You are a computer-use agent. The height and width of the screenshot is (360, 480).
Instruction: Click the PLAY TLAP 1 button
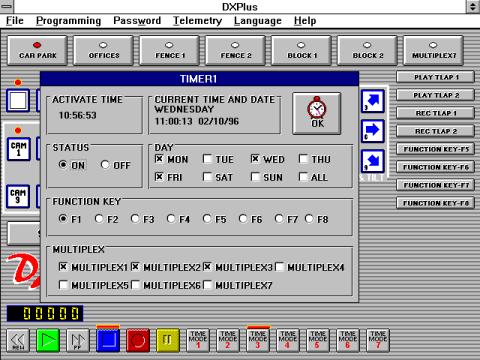click(x=436, y=77)
